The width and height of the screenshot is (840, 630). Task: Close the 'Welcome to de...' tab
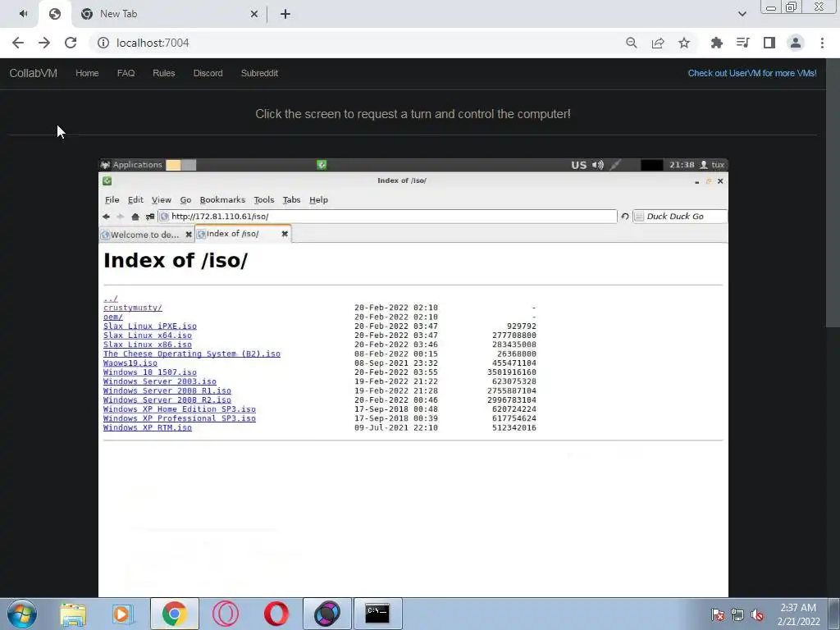[x=189, y=235]
